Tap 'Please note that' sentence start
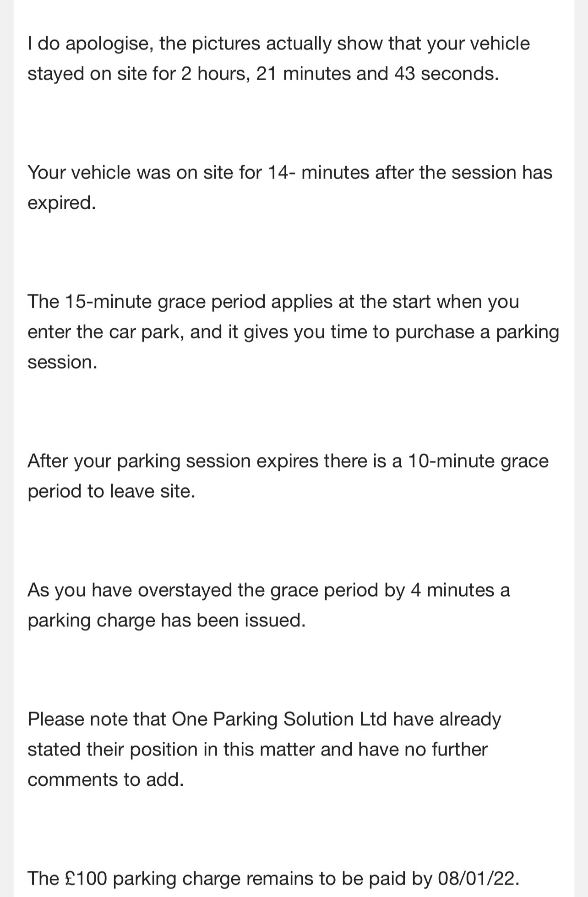Screen dimensions: 588x897 (97, 719)
